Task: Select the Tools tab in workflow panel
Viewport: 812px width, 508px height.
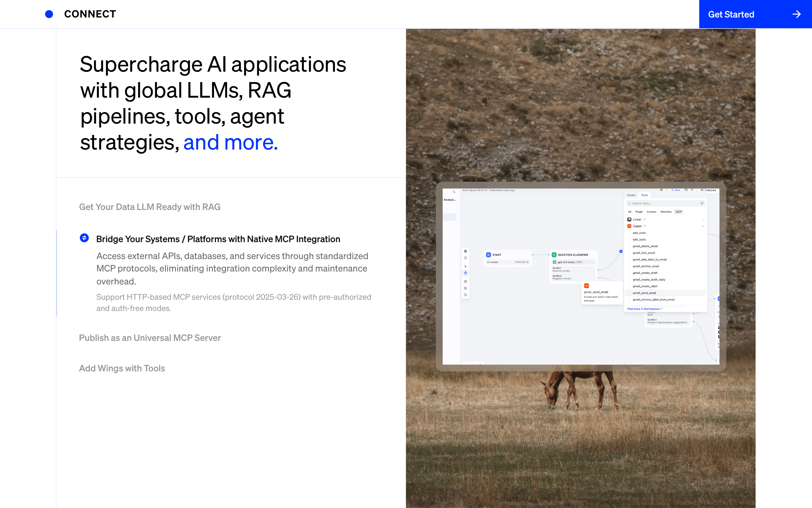Action: (644, 195)
